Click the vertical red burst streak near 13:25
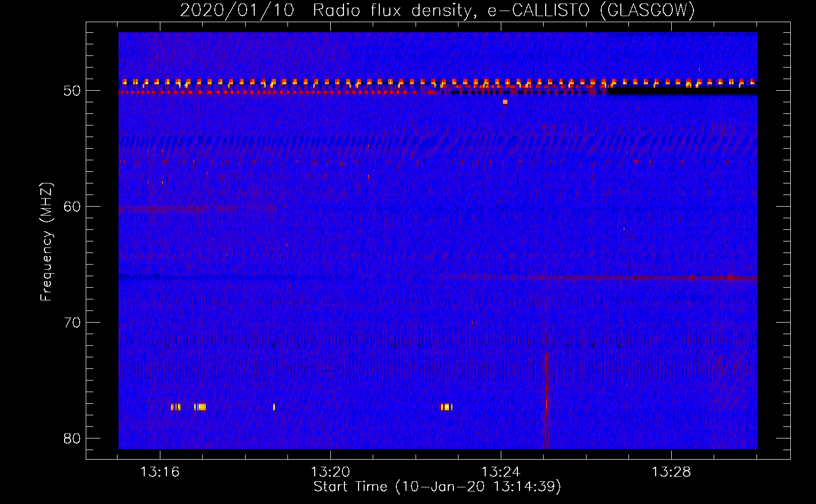Viewport: 816px width, 504px height. [x=546, y=393]
